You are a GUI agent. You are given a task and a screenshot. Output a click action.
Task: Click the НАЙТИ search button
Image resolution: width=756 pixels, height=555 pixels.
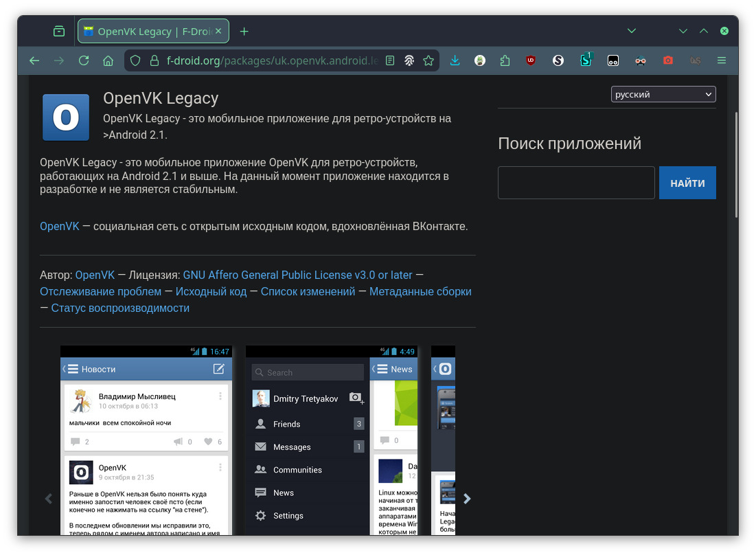pos(687,183)
